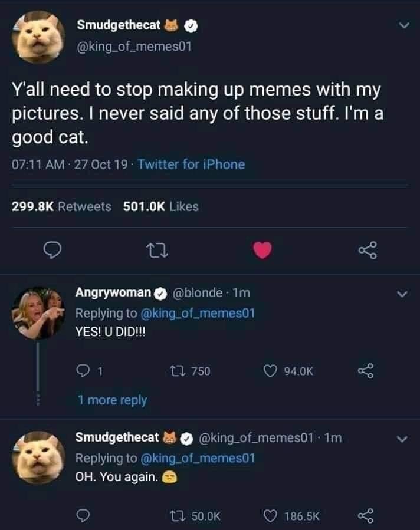
Task: Reply to the main Smudgethecat tweet
Action: 52,251
